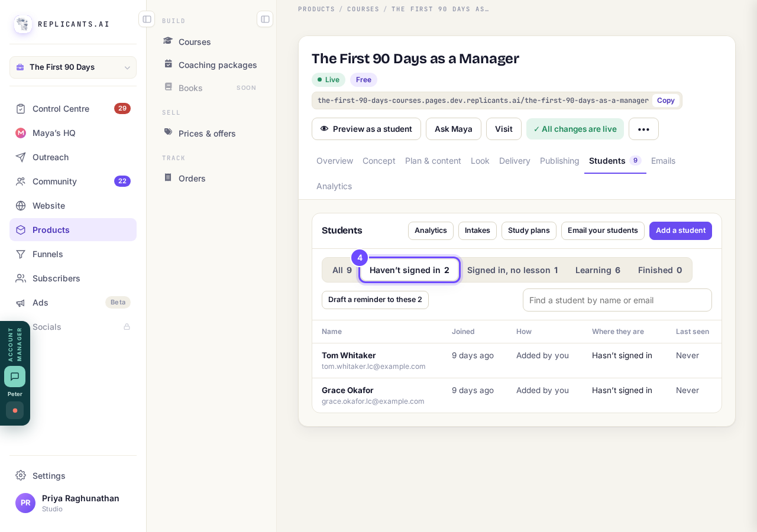Show Finished 0 students filter
Viewport: 757px width, 532px height.
click(660, 270)
